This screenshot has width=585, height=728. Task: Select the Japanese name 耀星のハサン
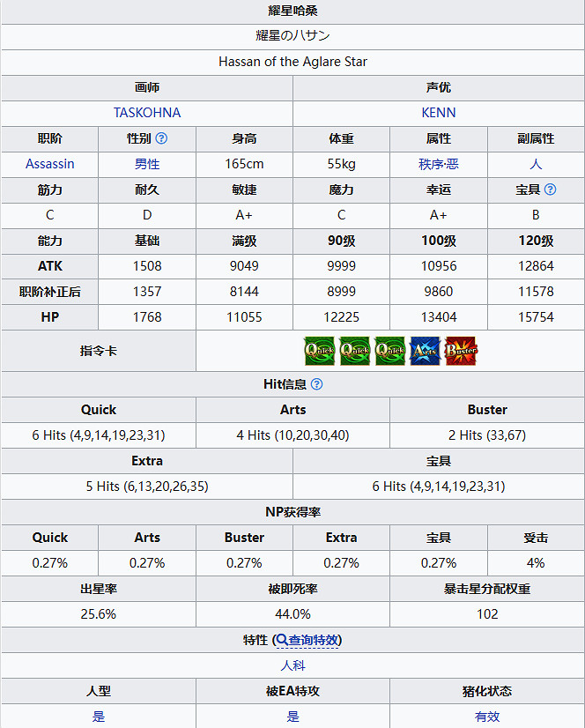[x=293, y=36]
